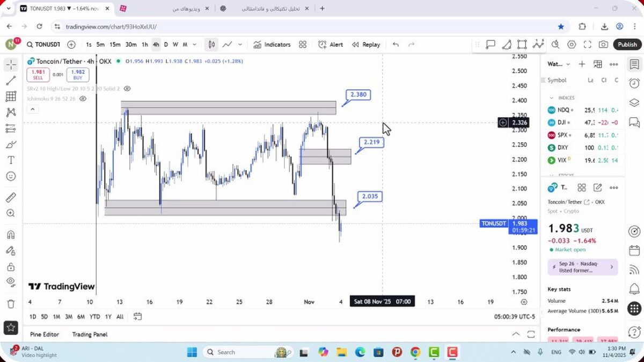
Task: Click the 1.981 SELL button
Action: (x=38, y=74)
